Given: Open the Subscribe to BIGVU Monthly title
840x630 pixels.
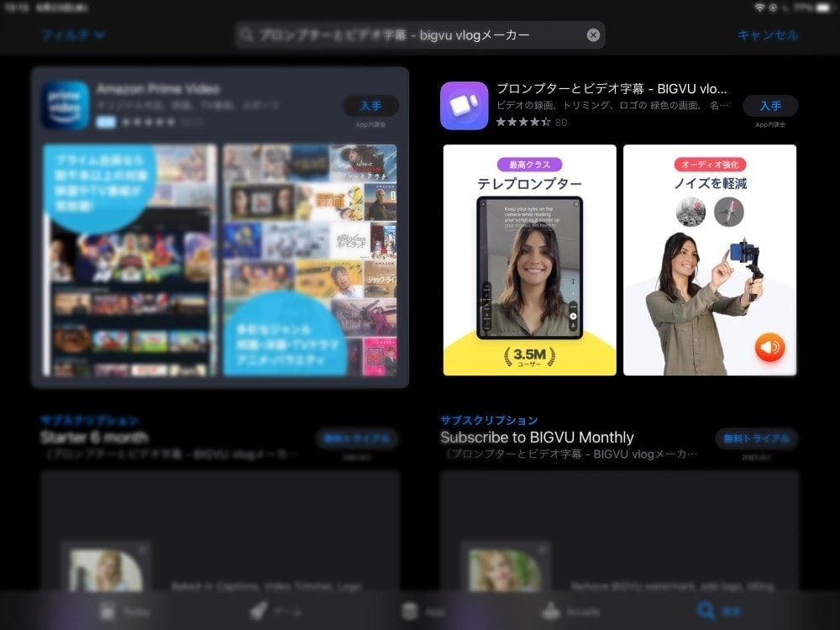Looking at the screenshot, I should tap(537, 438).
